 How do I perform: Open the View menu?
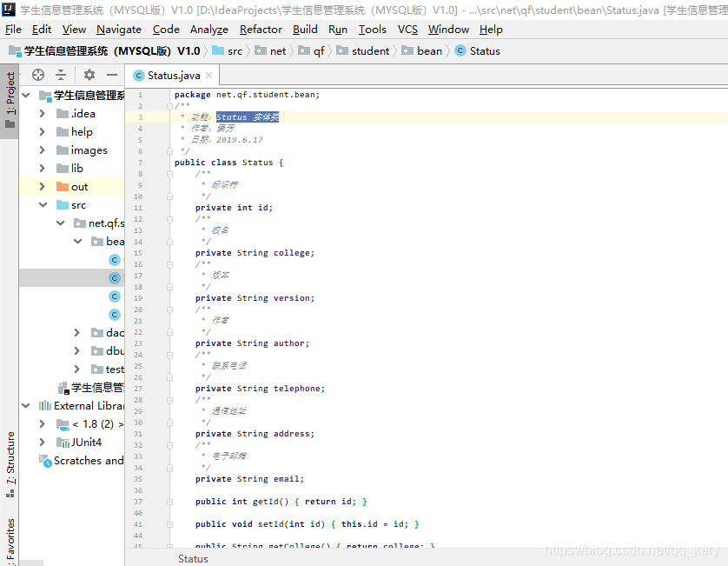coord(75,30)
